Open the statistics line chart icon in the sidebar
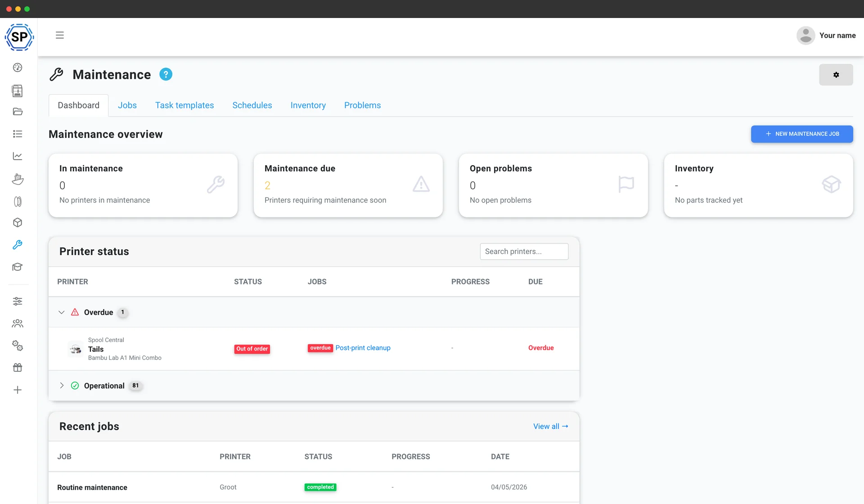864x504 pixels. (18, 156)
